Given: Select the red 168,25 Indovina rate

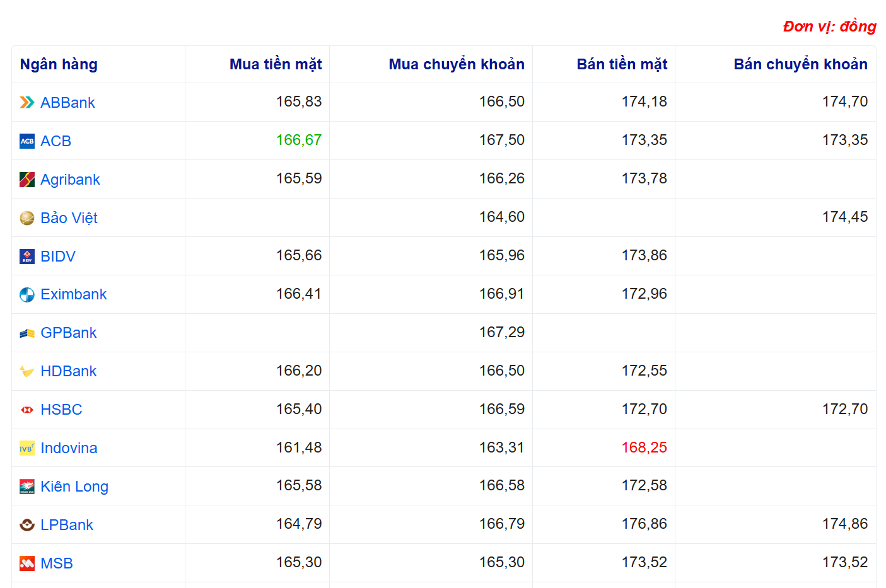Looking at the screenshot, I should 644,447.
